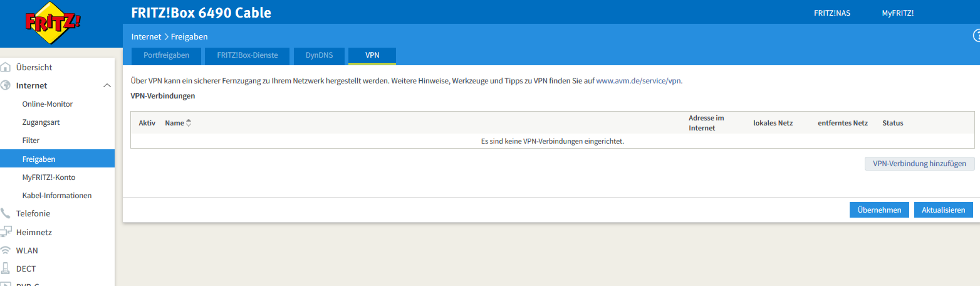Click entferntes Netz column header
Screen dimensions: 980x286
pyautogui.click(x=843, y=123)
